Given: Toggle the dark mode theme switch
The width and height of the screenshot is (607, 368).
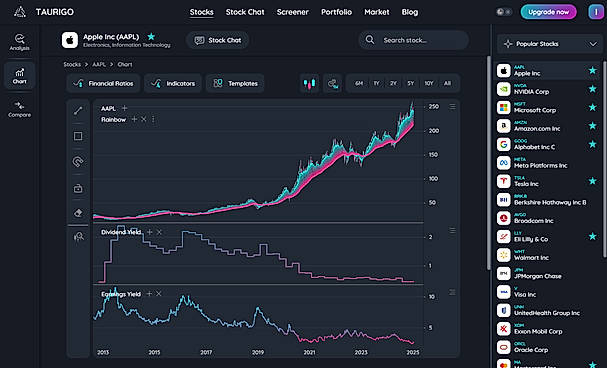Looking at the screenshot, I should 504,12.
